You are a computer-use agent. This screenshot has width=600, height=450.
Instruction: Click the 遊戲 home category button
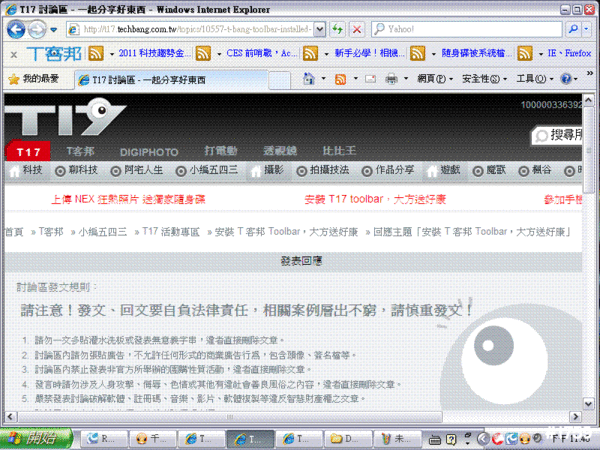(x=444, y=170)
